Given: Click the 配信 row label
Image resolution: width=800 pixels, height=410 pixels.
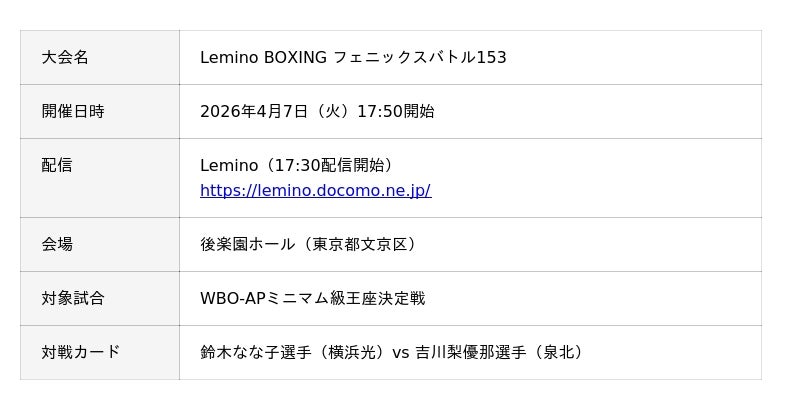Looking at the screenshot, I should pyautogui.click(x=57, y=165).
